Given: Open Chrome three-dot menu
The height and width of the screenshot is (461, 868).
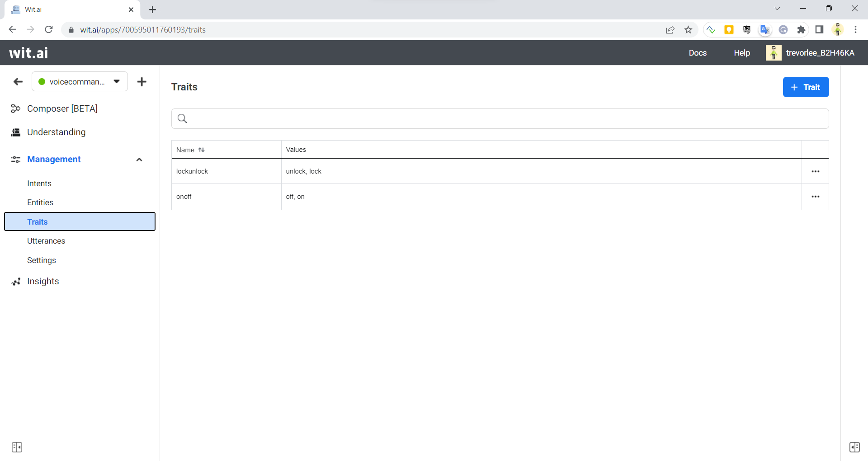Looking at the screenshot, I should pos(855,30).
